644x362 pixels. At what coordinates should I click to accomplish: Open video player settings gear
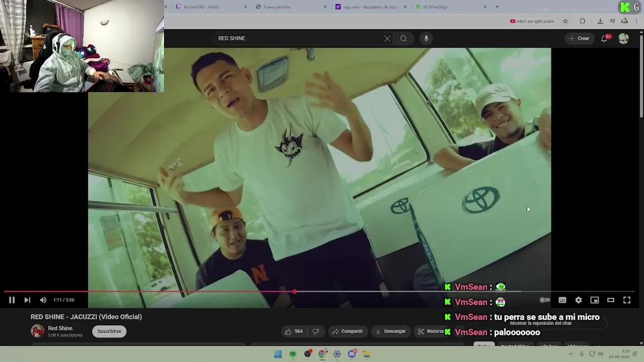pyautogui.click(x=579, y=300)
